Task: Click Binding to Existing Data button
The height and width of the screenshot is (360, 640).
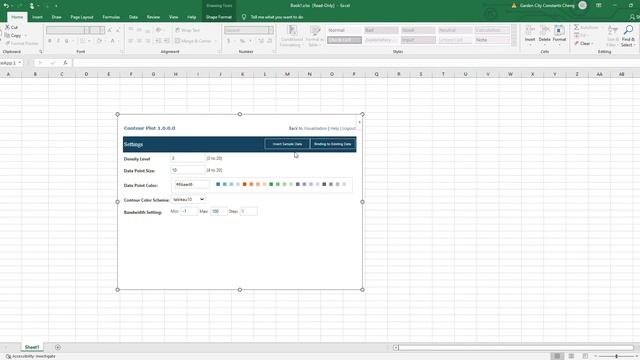Action: point(333,144)
